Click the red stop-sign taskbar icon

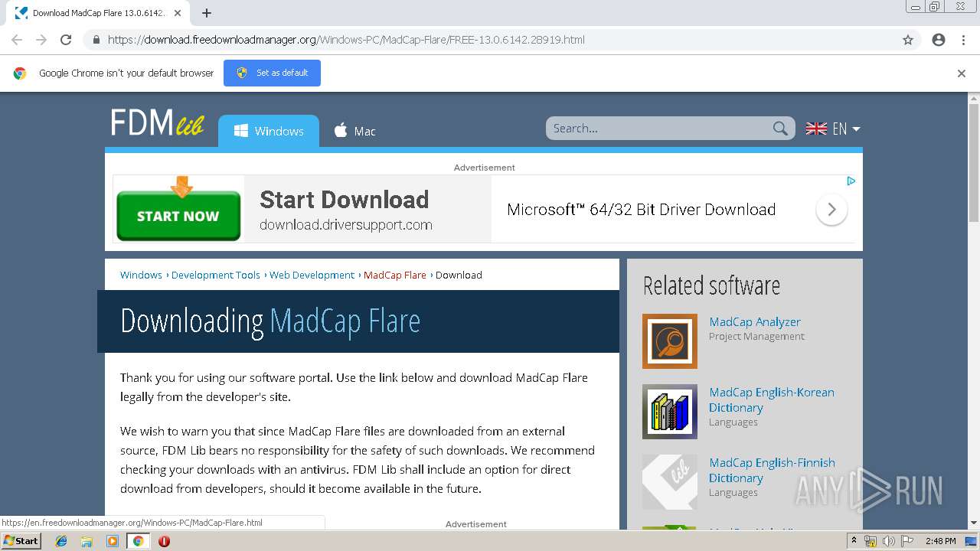(164, 541)
